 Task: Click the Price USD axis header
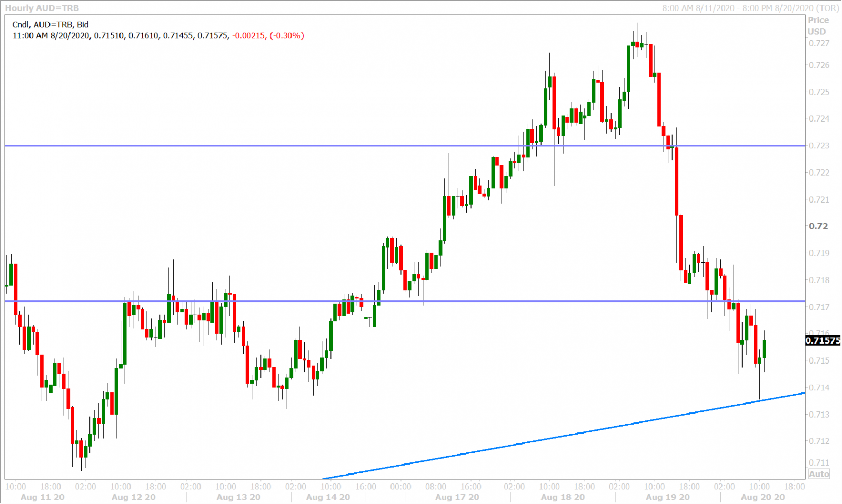click(x=818, y=26)
